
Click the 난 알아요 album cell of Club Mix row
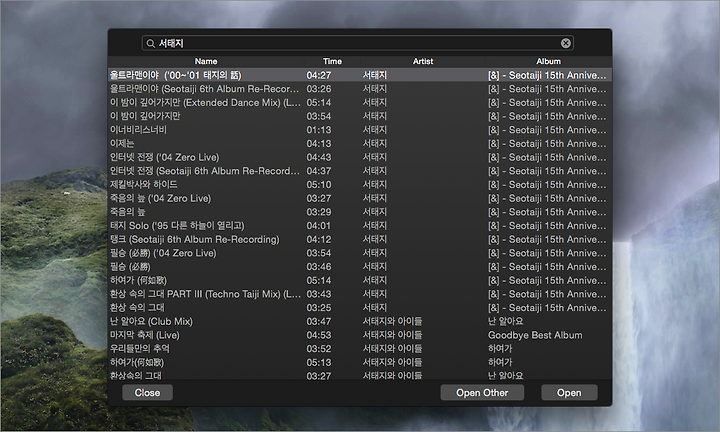pos(506,321)
